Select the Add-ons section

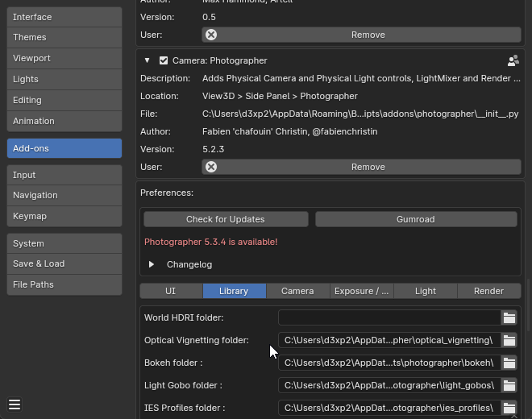(x=64, y=148)
